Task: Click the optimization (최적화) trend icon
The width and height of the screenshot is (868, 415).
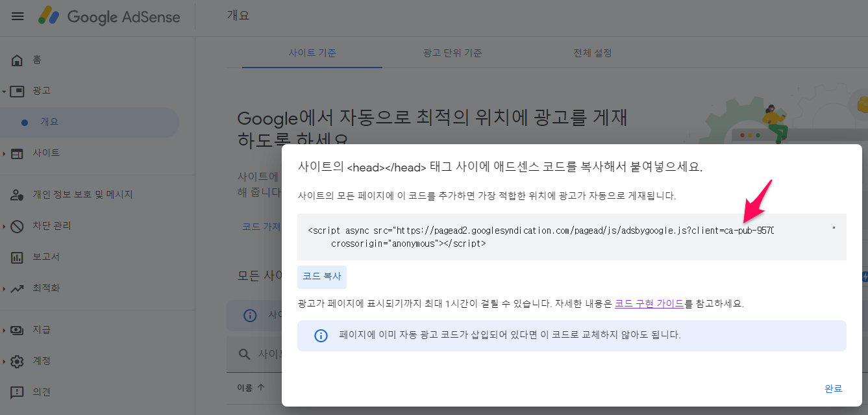Action: point(18,288)
